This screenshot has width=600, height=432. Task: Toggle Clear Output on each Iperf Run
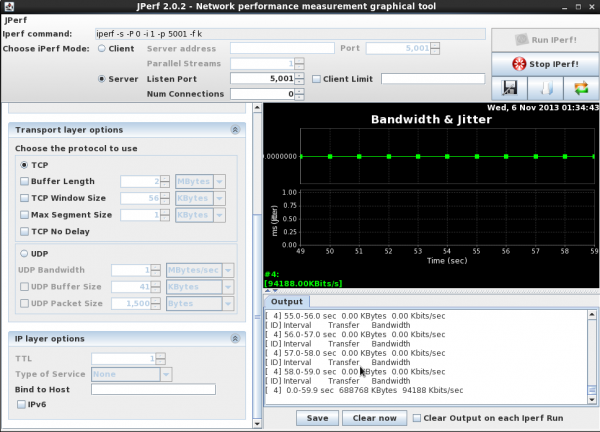point(416,418)
